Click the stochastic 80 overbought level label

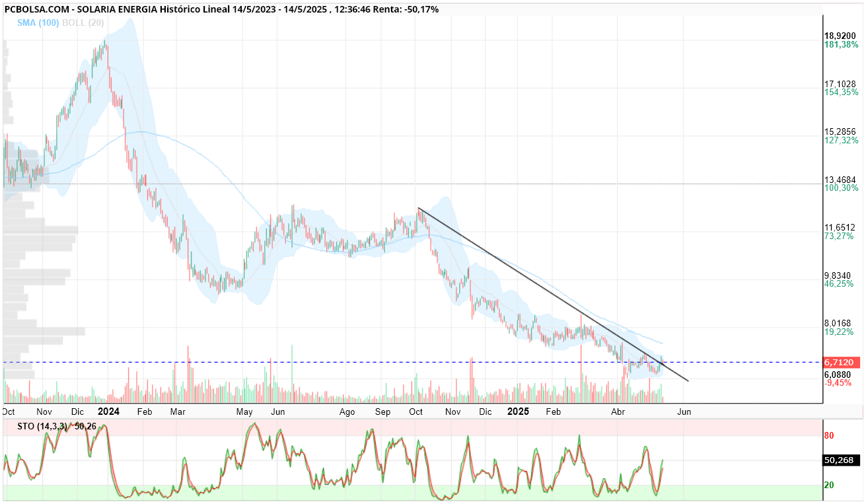(829, 435)
